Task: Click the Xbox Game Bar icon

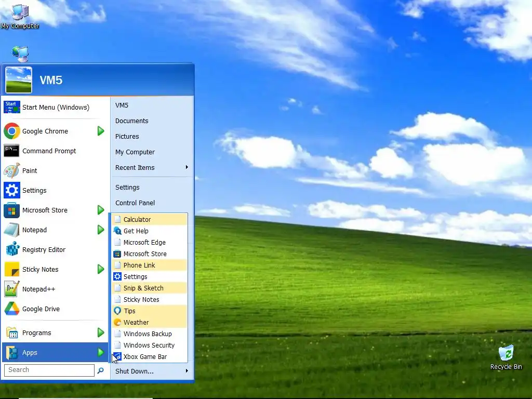Action: (x=117, y=356)
